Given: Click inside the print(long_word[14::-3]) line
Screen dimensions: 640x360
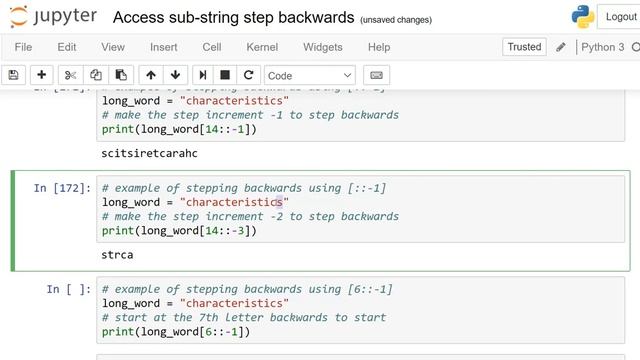Looking at the screenshot, I should pyautogui.click(x=179, y=231).
